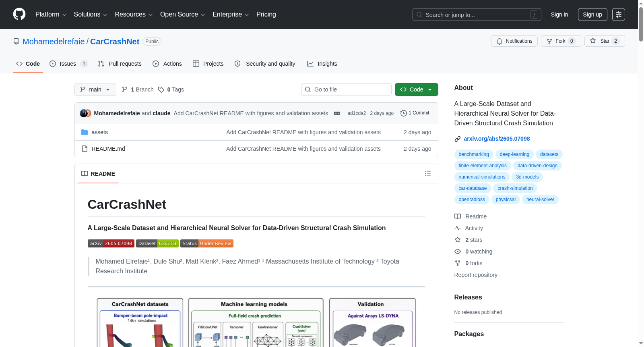Open the GitHub homepage logo
This screenshot has width=644, height=347.
point(19,15)
